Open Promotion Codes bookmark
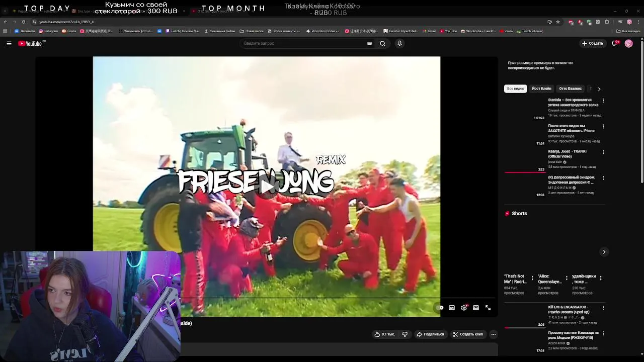Viewport: 644px width, 362px height. [x=323, y=31]
